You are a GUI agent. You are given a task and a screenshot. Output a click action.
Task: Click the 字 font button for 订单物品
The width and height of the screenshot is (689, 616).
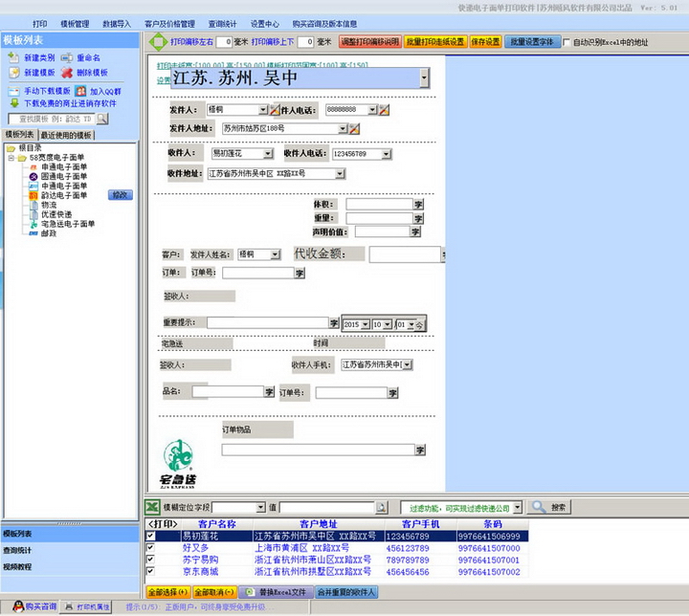click(420, 450)
